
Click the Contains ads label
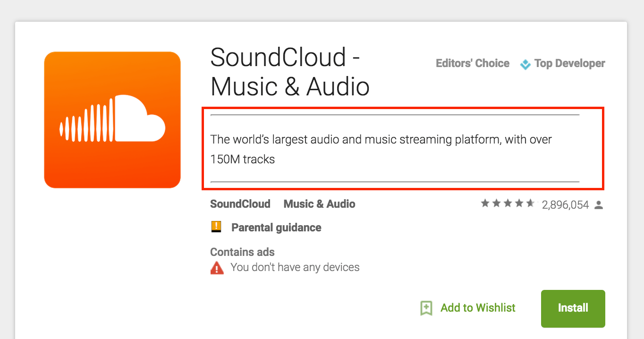[242, 252]
